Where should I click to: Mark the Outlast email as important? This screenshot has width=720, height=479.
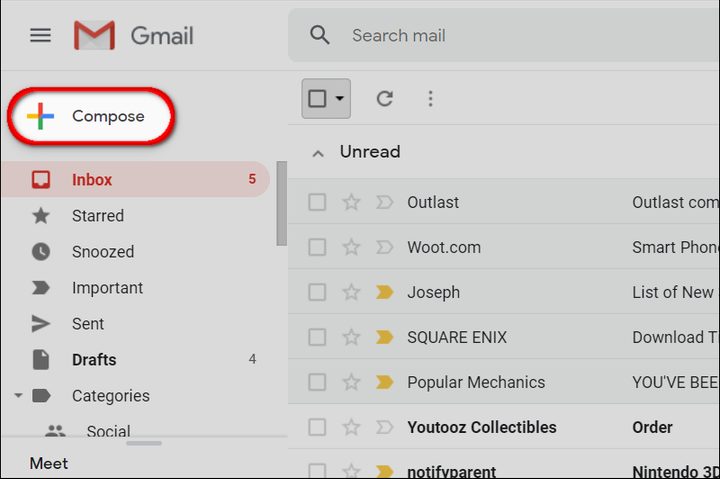tap(384, 202)
